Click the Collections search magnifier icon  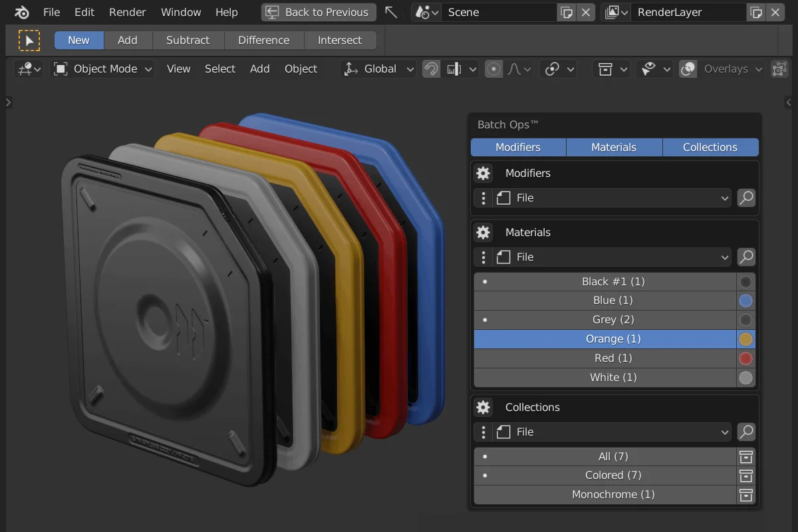click(745, 432)
